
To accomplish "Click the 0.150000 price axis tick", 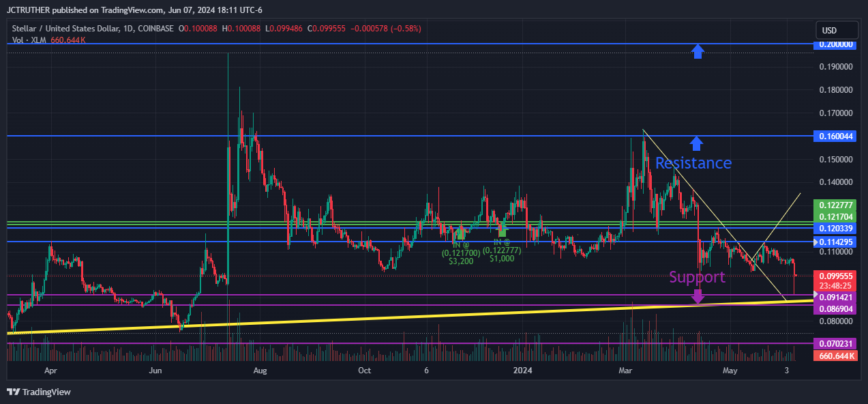I will 835,160.
